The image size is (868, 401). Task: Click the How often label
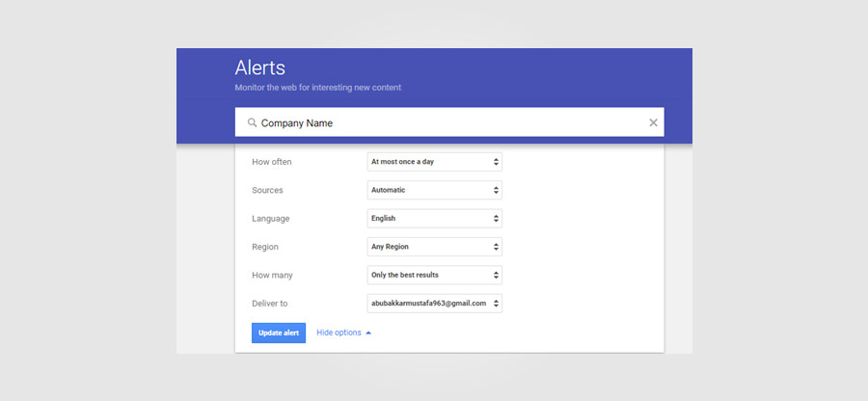pyautogui.click(x=272, y=162)
